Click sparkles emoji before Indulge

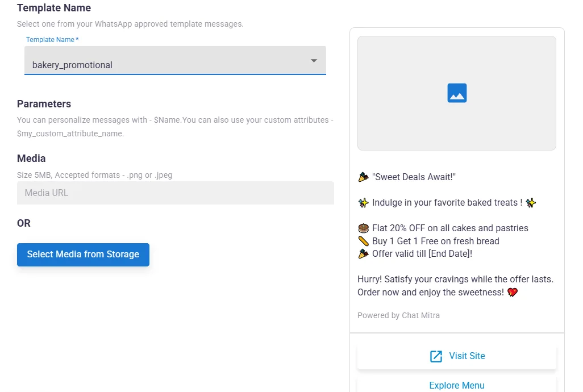(x=363, y=203)
